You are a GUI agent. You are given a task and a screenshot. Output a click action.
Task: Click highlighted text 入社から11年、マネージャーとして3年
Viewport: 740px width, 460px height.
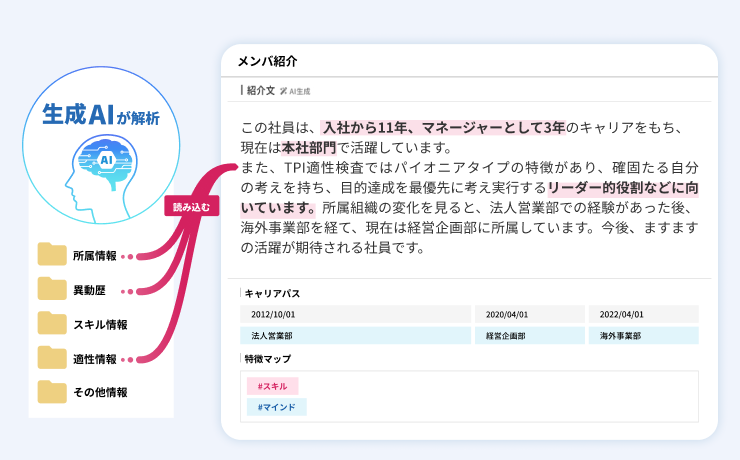tap(444, 127)
